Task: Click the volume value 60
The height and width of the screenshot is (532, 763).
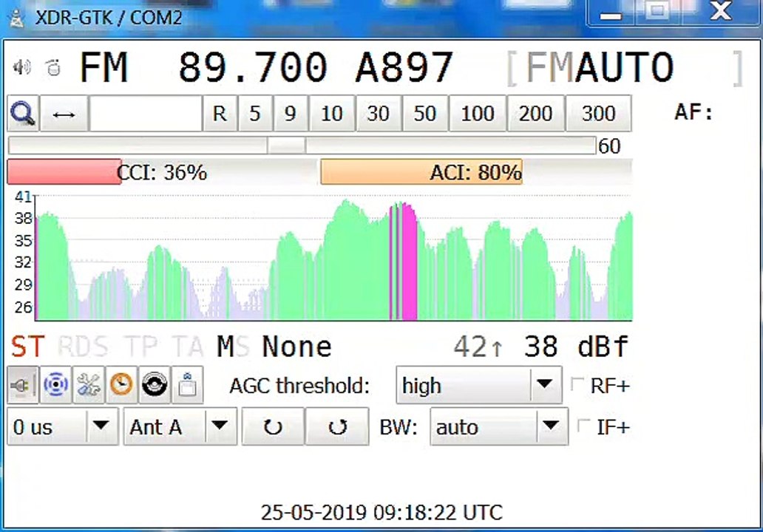Action: pyautogui.click(x=609, y=146)
